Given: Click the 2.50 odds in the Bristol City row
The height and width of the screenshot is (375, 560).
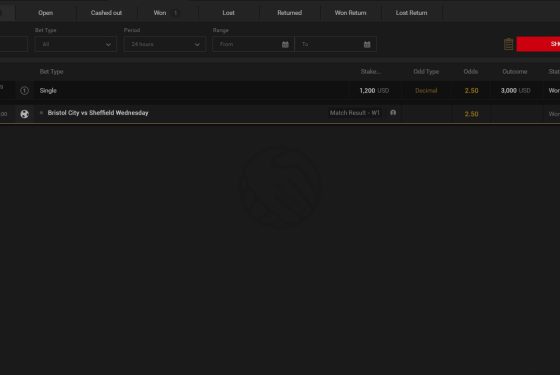Looking at the screenshot, I should click(471, 114).
